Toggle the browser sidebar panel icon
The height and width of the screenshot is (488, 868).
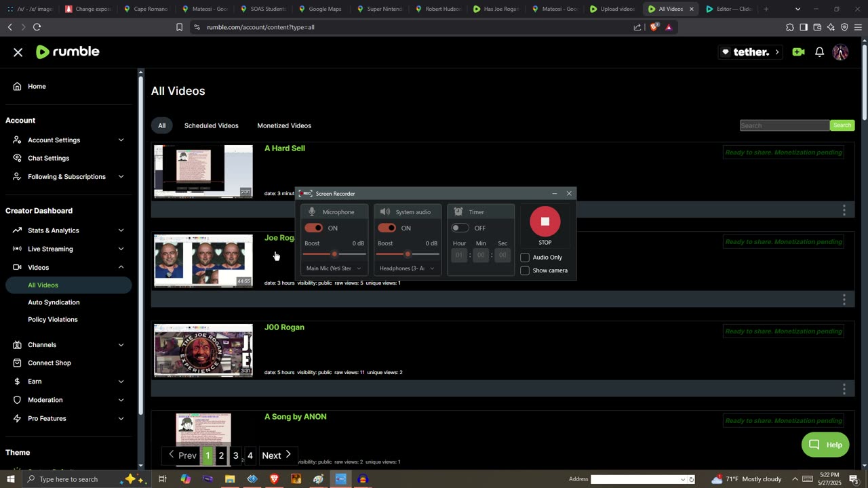click(x=804, y=27)
